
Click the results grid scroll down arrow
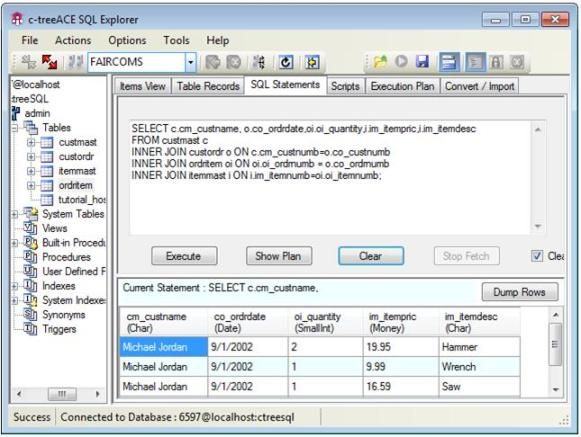pyautogui.click(x=555, y=390)
